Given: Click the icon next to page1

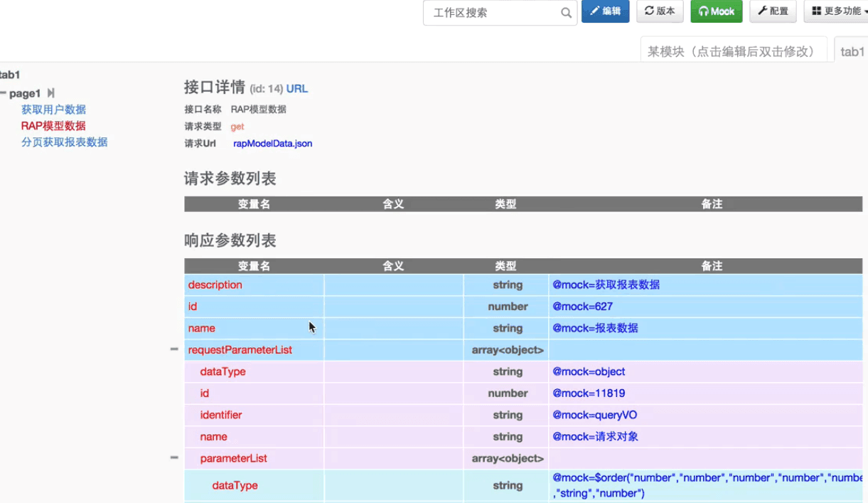Looking at the screenshot, I should tap(50, 93).
